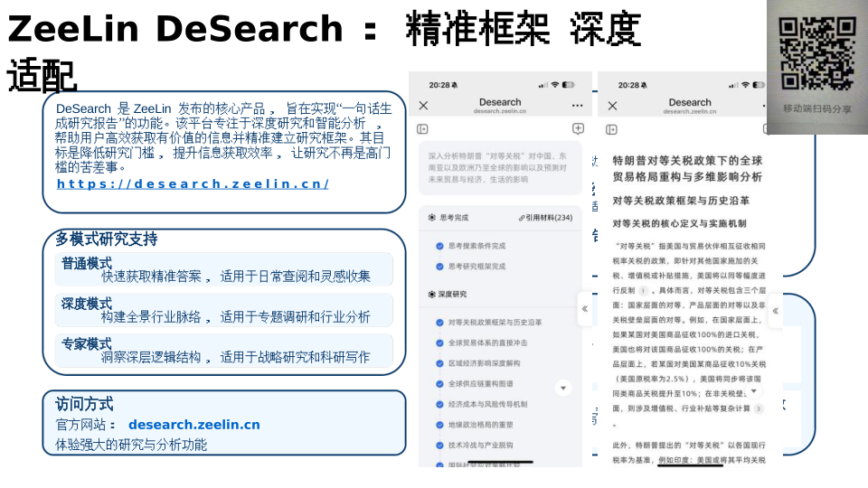The width and height of the screenshot is (868, 488).
Task: Open citation marker 1 in the report text
Action: pyautogui.click(x=643, y=290)
